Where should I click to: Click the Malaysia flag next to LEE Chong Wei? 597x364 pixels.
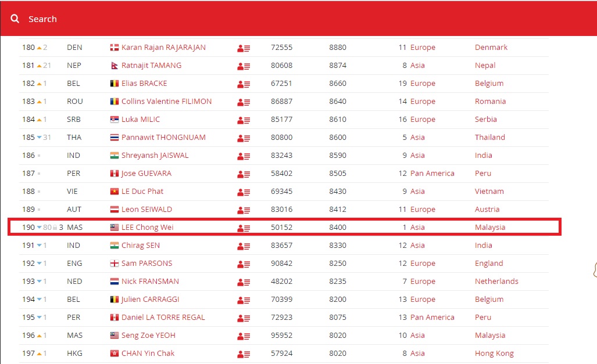pos(115,228)
